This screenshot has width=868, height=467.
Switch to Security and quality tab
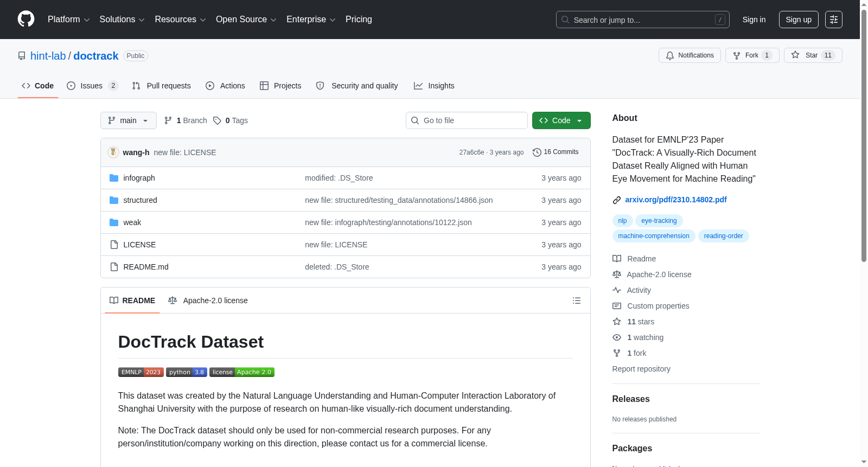357,86
